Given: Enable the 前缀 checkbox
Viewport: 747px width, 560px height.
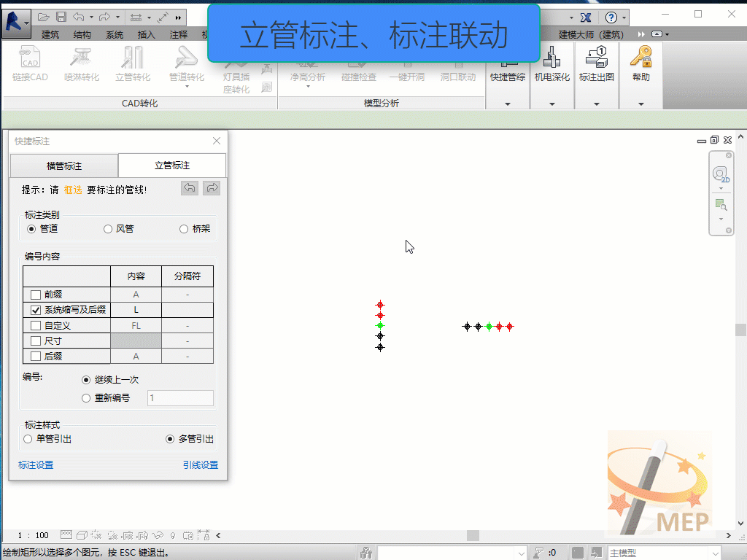Looking at the screenshot, I should click(36, 295).
